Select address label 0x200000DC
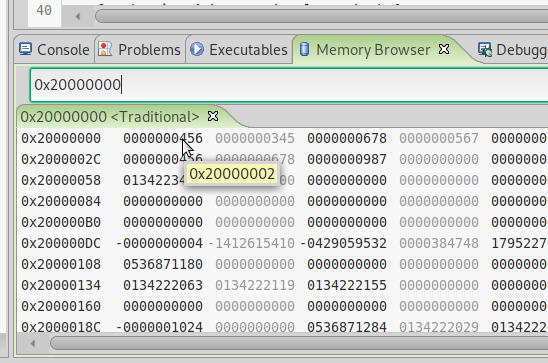 click(x=61, y=243)
